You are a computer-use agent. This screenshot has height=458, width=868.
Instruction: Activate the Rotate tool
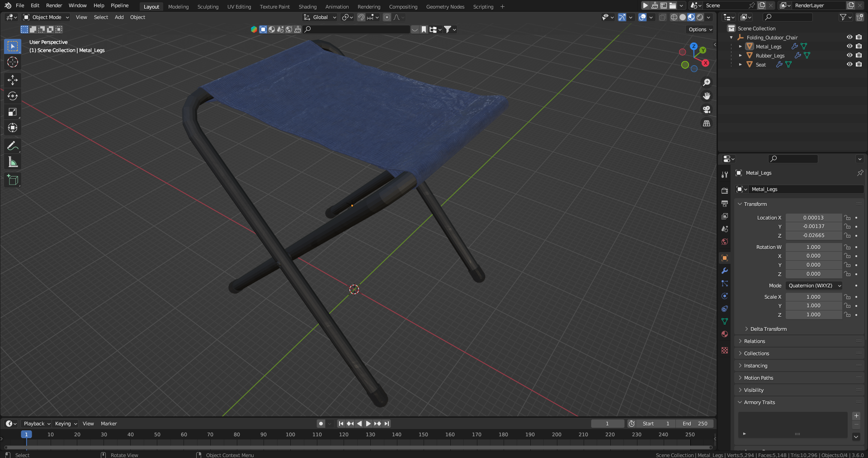13,96
